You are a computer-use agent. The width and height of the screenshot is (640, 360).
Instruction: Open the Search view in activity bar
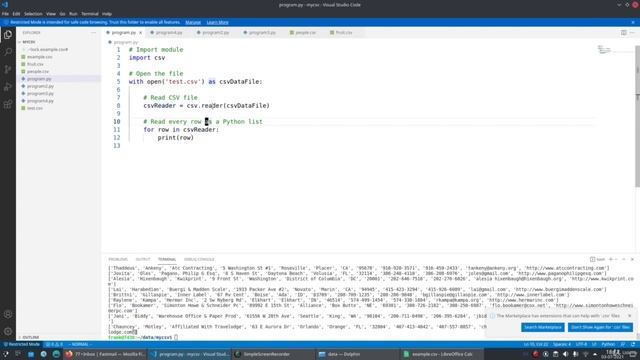8,52
